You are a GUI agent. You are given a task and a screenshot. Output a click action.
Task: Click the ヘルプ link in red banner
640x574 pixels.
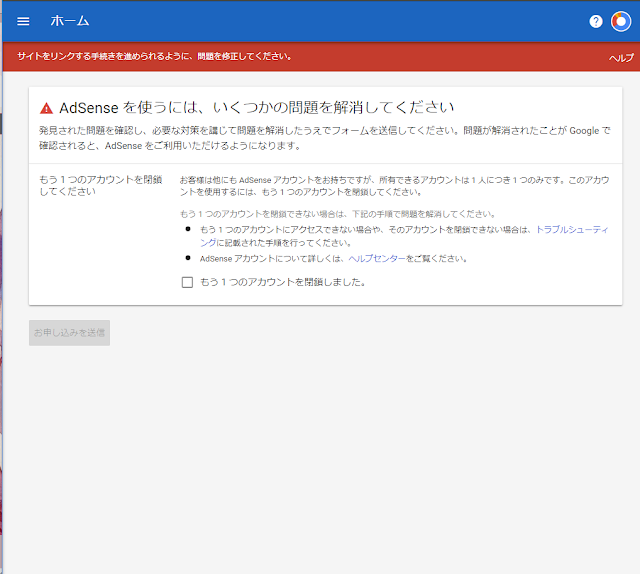[x=621, y=58]
